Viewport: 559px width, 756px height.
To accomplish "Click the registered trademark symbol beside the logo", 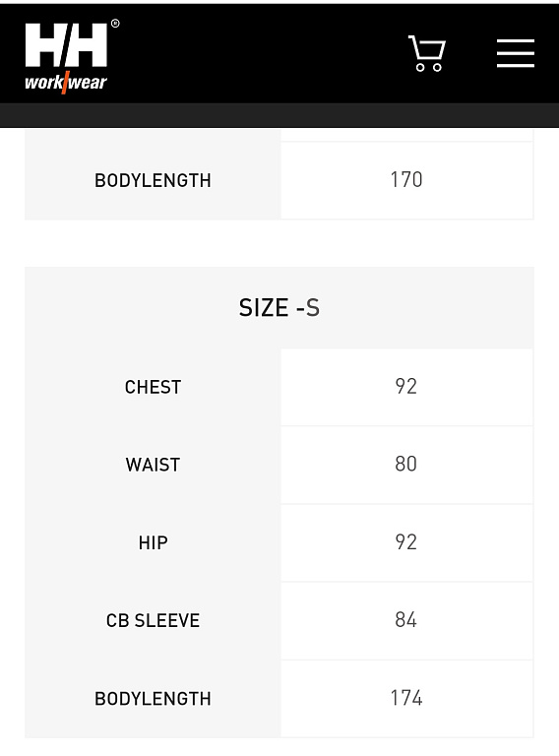I will tap(115, 24).
